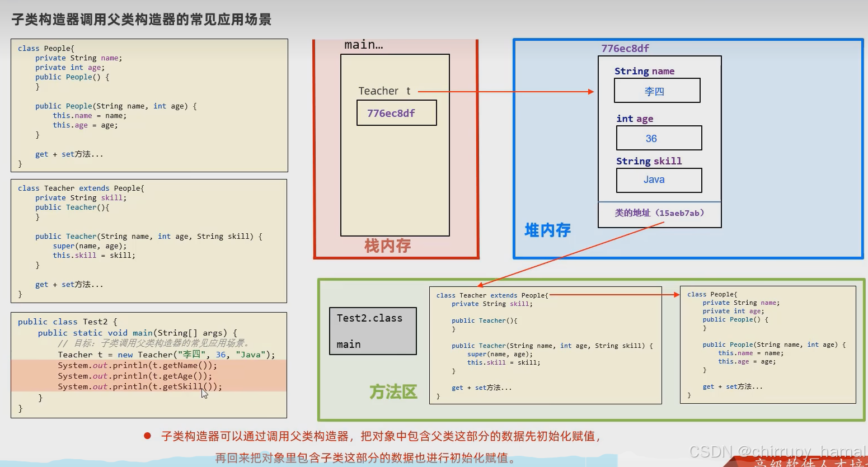Click 'class Teacher extends People{' in left code panel
The height and width of the screenshot is (467, 868).
pyautogui.click(x=81, y=188)
